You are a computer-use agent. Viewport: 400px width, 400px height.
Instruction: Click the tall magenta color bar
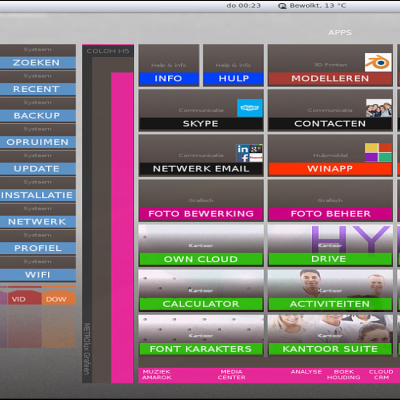click(x=122, y=228)
